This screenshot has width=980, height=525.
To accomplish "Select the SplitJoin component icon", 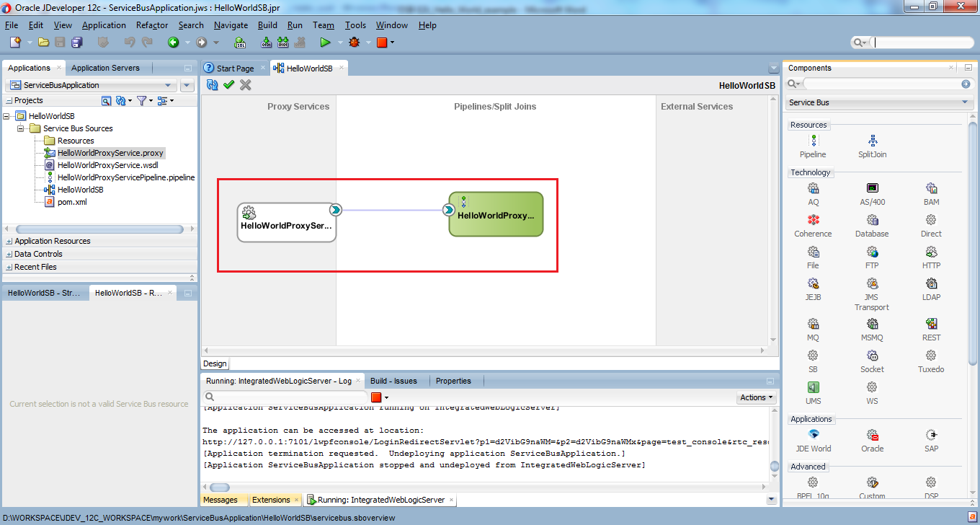I will (873, 141).
